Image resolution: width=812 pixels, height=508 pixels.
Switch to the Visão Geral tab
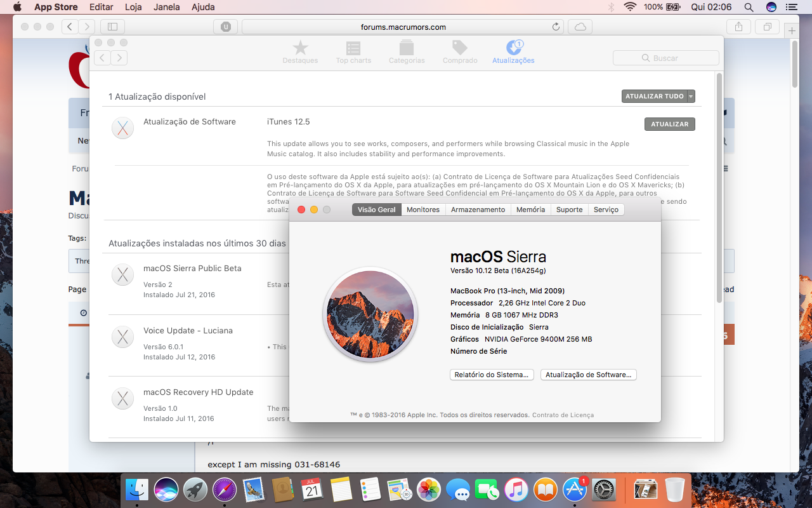tap(377, 210)
